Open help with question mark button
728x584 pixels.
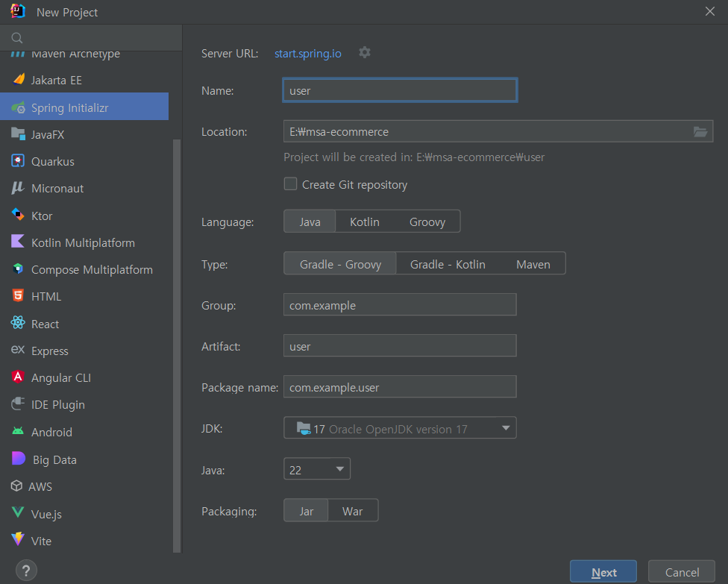tap(26, 571)
